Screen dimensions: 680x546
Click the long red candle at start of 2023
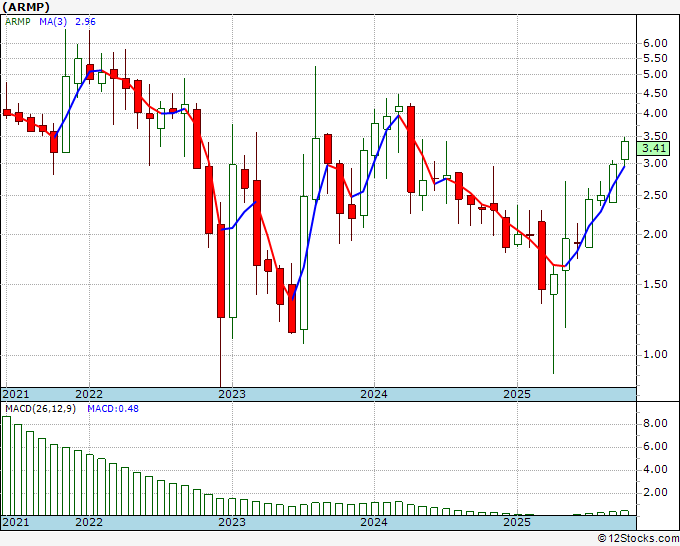(221, 271)
